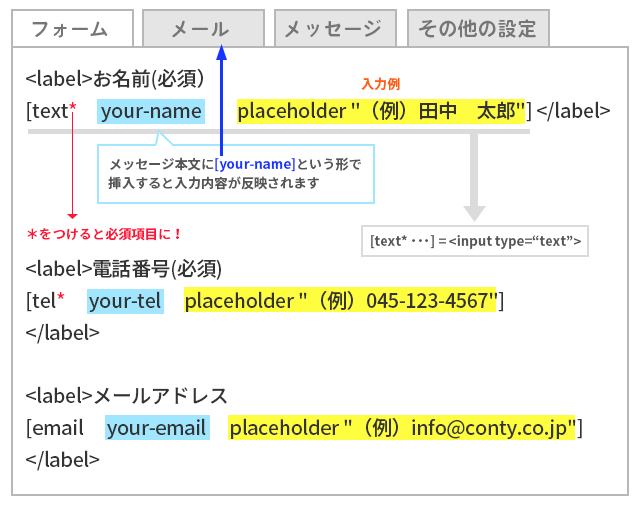Select the highlighted your-tel field name
The height and width of the screenshot is (506, 640).
(x=124, y=301)
